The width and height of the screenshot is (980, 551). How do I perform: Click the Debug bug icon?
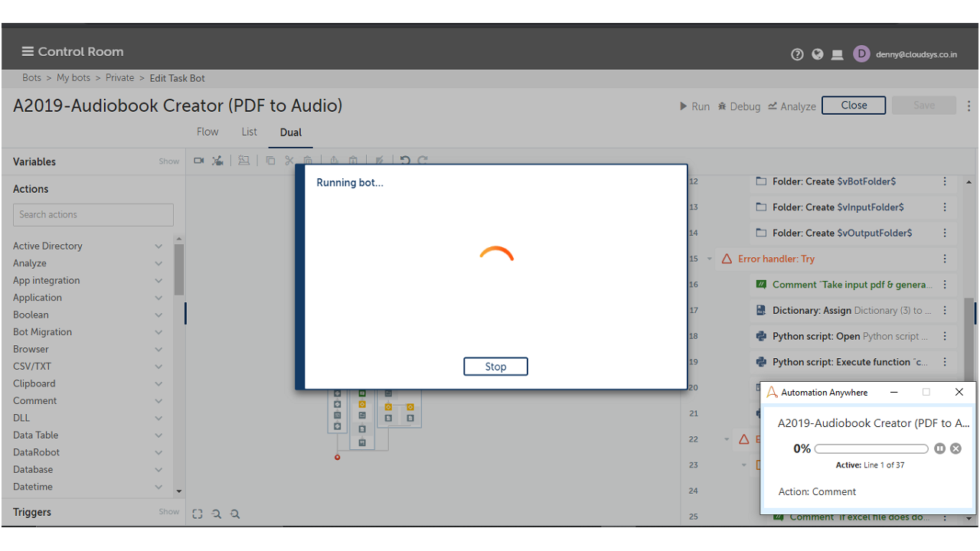(721, 106)
